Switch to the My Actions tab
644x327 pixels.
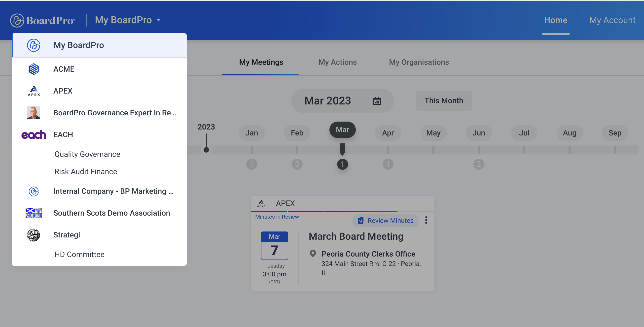[x=337, y=62]
